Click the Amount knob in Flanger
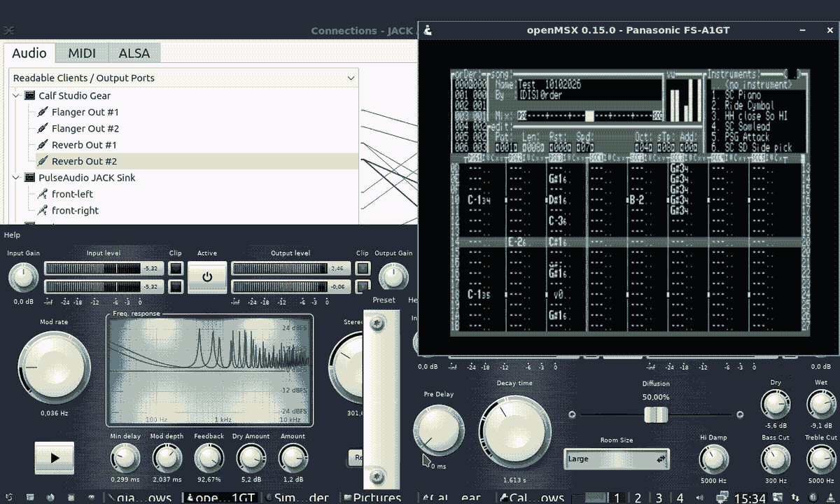Image resolution: width=840 pixels, height=504 pixels. pos(293,458)
